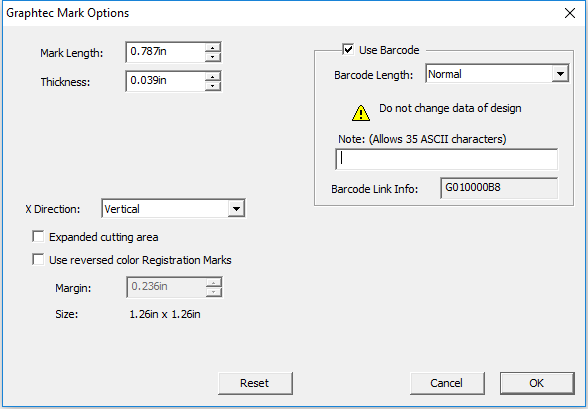Decrease Mark Length with down arrow

pyautogui.click(x=213, y=57)
